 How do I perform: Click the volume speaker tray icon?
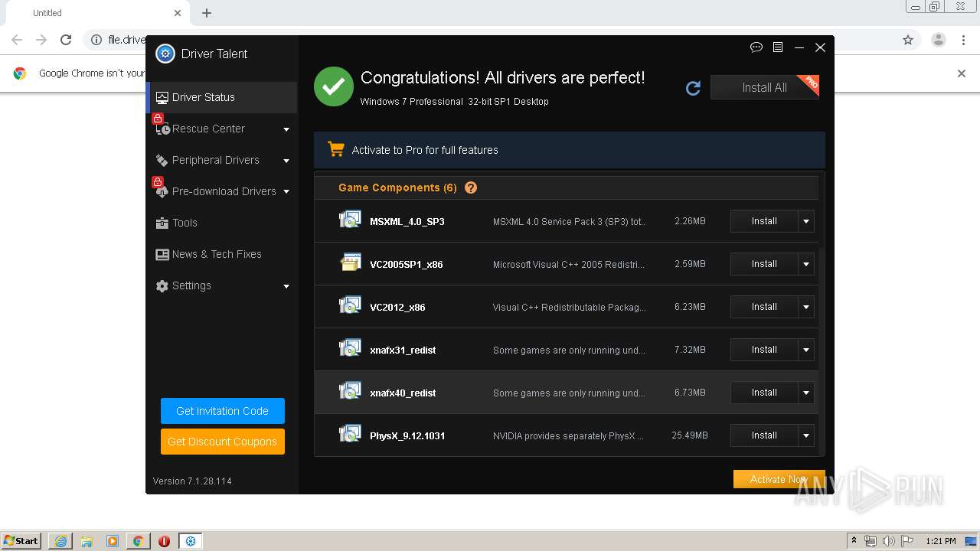[x=888, y=541]
